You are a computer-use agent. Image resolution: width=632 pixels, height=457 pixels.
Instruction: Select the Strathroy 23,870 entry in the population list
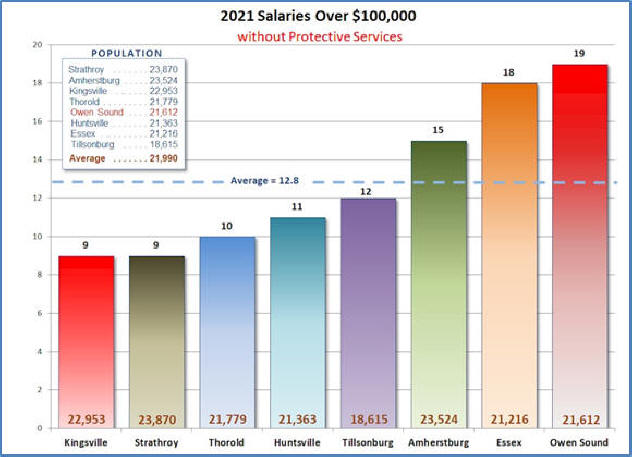coord(110,70)
